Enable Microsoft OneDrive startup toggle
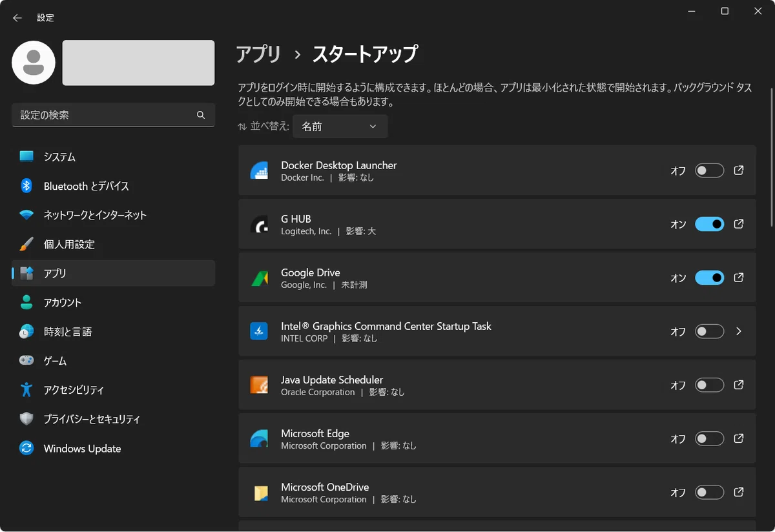The image size is (775, 532). click(x=709, y=492)
